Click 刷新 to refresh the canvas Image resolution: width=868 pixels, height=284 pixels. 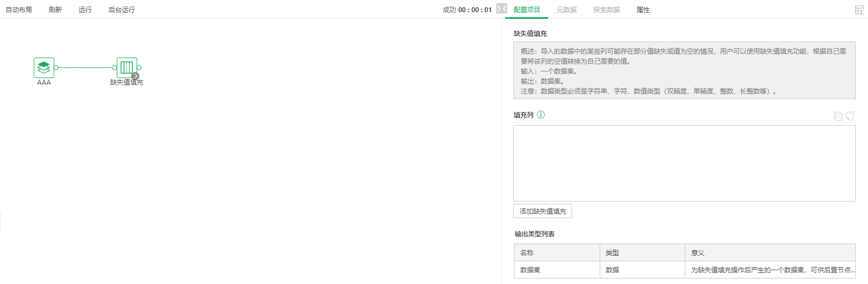coord(55,10)
